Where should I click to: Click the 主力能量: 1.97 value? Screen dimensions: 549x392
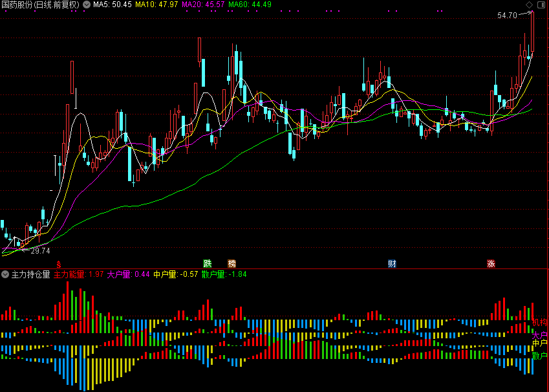78,274
